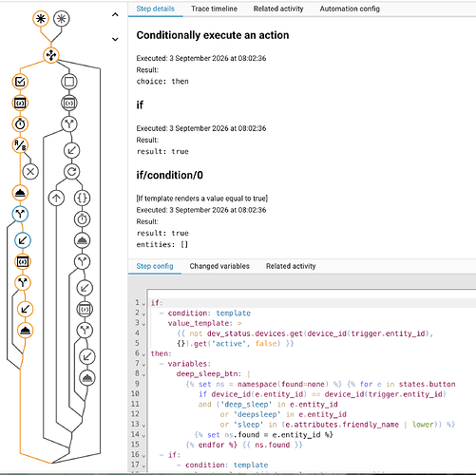
Task: Click the gray bell node below the gray stopwatch
Action: point(83,240)
